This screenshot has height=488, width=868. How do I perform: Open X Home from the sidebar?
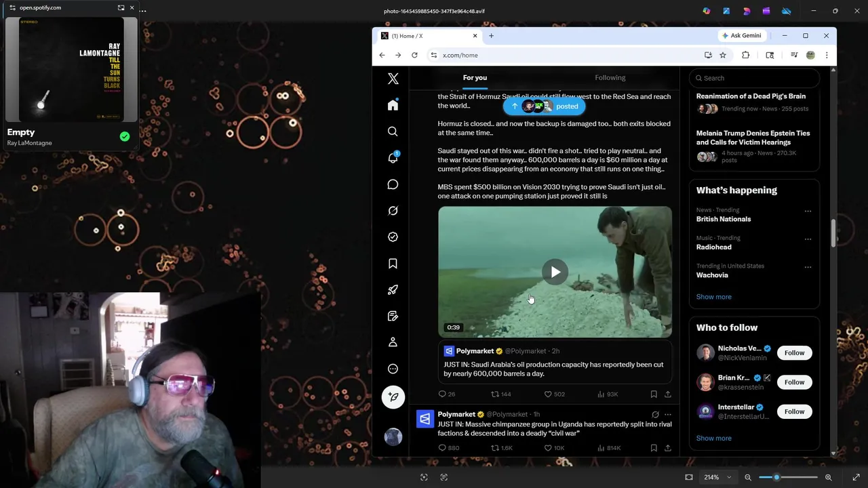(x=393, y=105)
